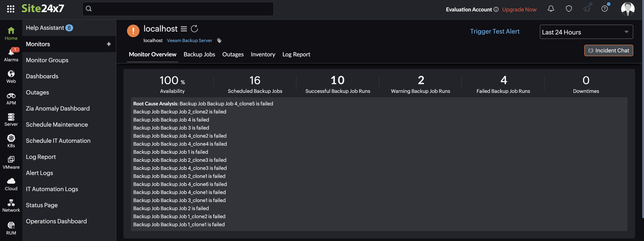Image resolution: width=644 pixels, height=241 pixels.
Task: Open the hamburger menu beside localhost
Action: [x=184, y=28]
